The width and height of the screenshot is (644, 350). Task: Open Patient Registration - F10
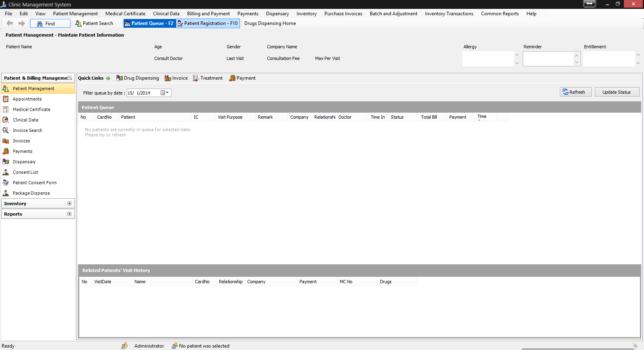208,23
